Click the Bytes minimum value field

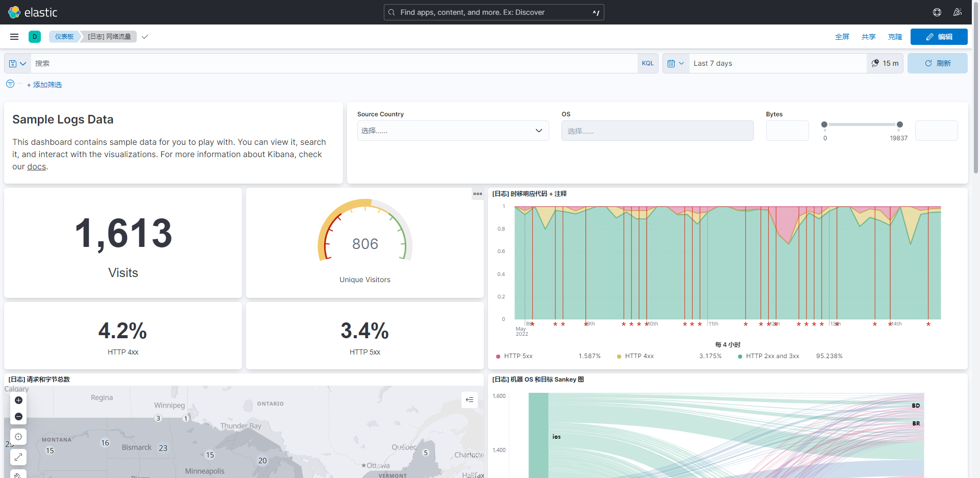click(x=788, y=131)
